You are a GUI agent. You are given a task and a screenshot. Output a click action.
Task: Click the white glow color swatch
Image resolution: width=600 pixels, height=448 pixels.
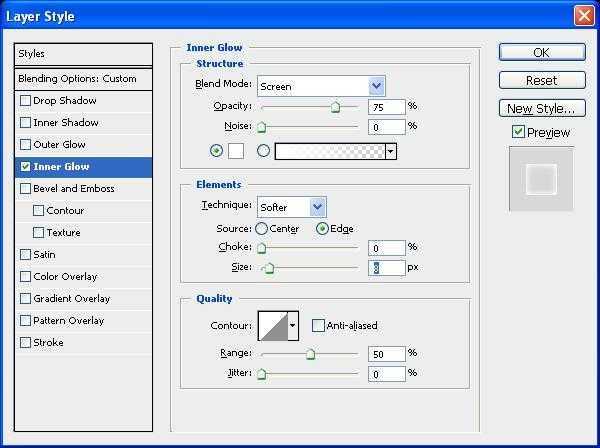pyautogui.click(x=236, y=151)
